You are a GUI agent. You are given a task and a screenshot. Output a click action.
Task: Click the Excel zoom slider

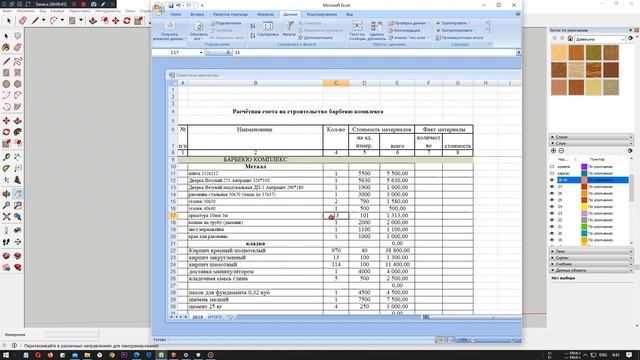492,340
